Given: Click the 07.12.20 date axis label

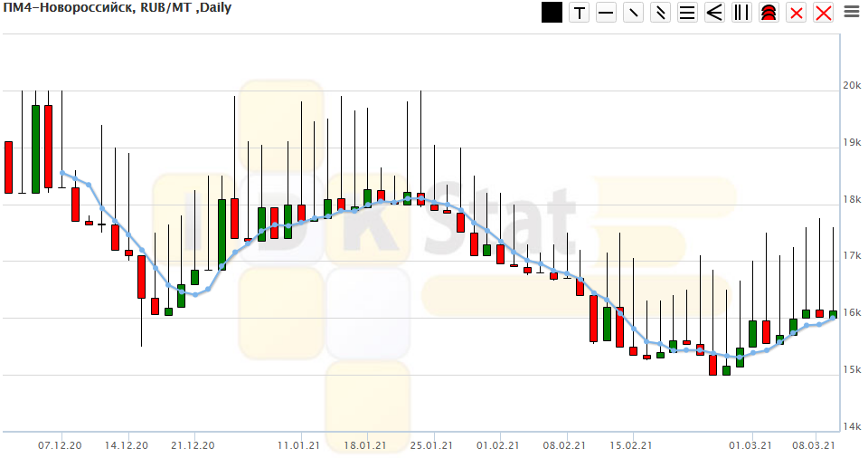Looking at the screenshot, I should (61, 445).
